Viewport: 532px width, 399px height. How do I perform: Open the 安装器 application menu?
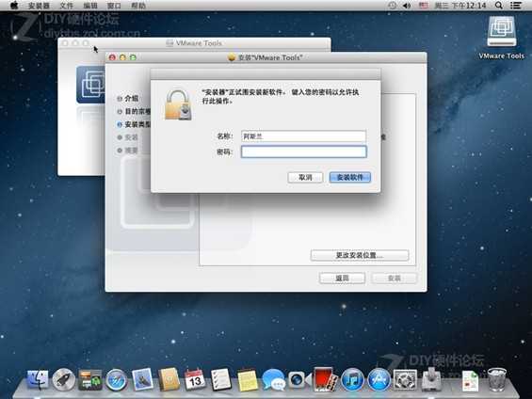(x=39, y=6)
